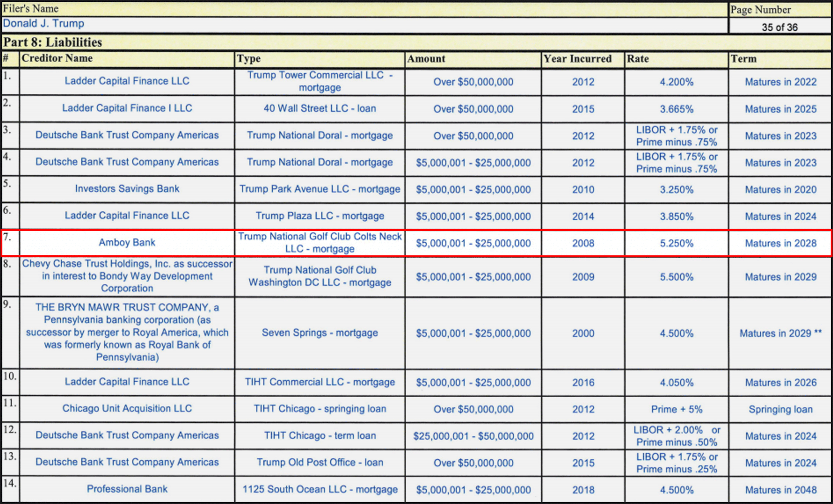Click the Professional Bank creditor cell
The height and width of the screenshot is (504, 833).
coord(127,489)
